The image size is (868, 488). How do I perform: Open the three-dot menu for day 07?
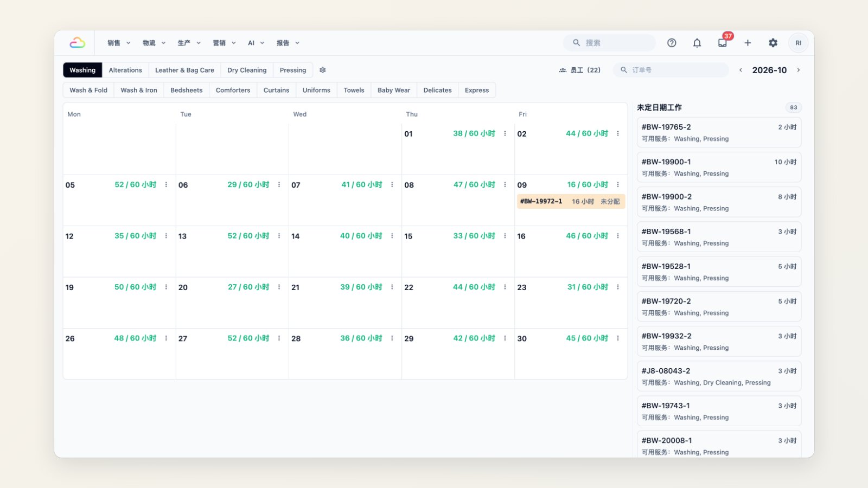pos(392,185)
